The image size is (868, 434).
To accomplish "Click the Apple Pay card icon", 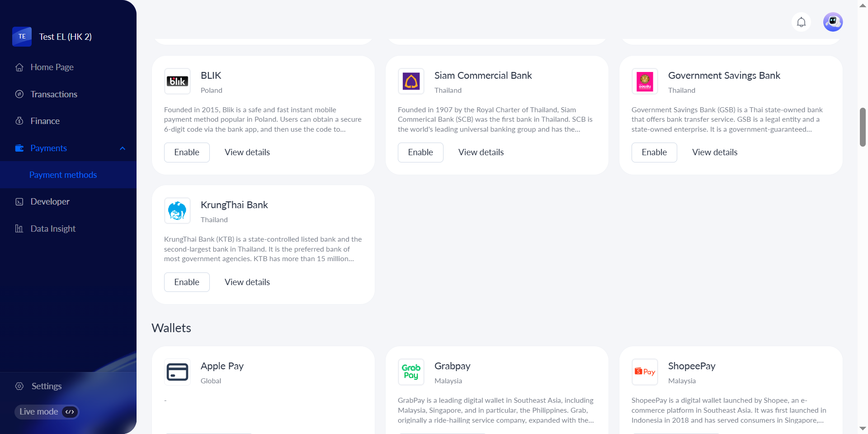I will tap(177, 372).
